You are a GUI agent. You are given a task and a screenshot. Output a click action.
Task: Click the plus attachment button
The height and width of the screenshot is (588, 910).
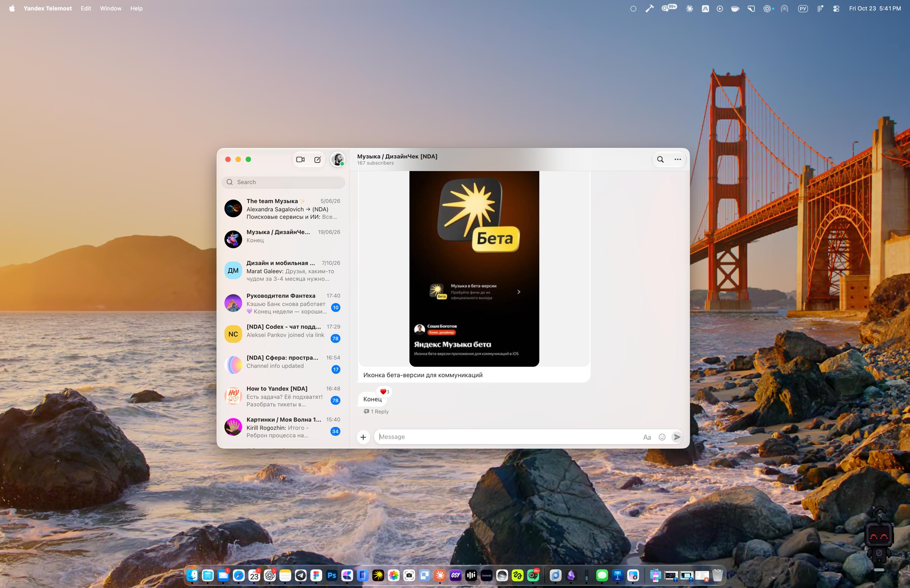(x=363, y=437)
